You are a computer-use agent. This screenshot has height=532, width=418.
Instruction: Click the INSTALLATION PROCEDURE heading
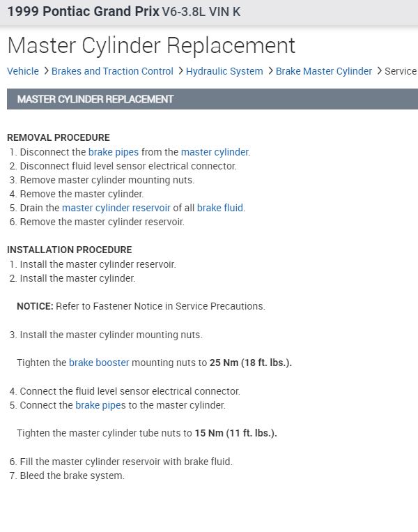(69, 250)
